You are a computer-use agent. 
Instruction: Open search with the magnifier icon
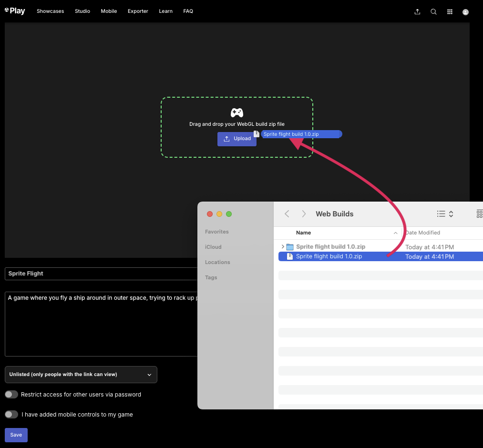[433, 12]
